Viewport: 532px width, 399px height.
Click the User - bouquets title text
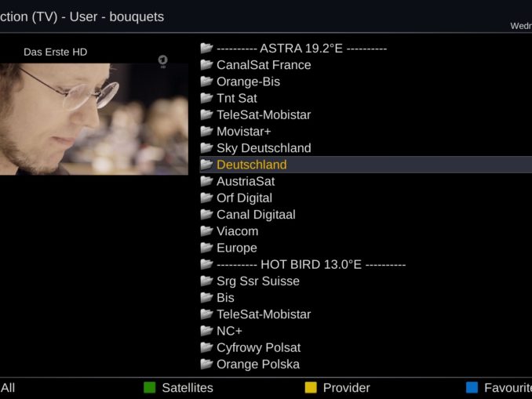coord(117,16)
